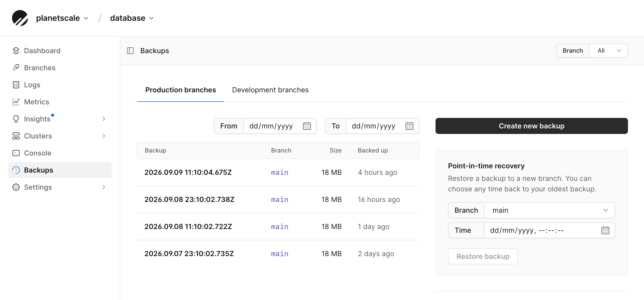The image size is (644, 300).
Task: Click the Backups clock icon in sidebar
Action: tap(16, 170)
